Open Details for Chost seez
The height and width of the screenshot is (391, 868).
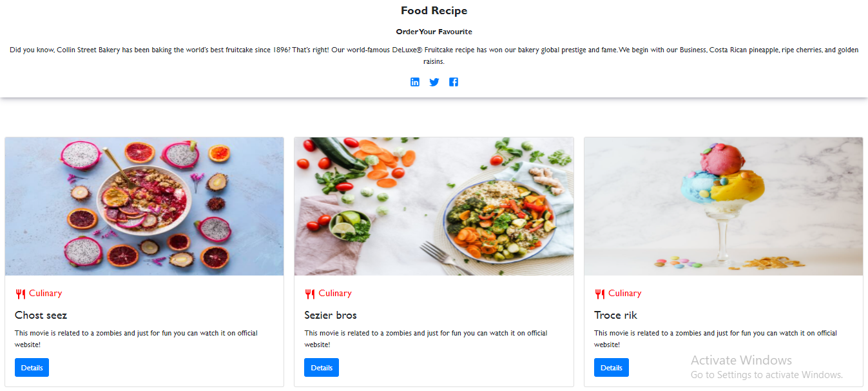coord(32,368)
